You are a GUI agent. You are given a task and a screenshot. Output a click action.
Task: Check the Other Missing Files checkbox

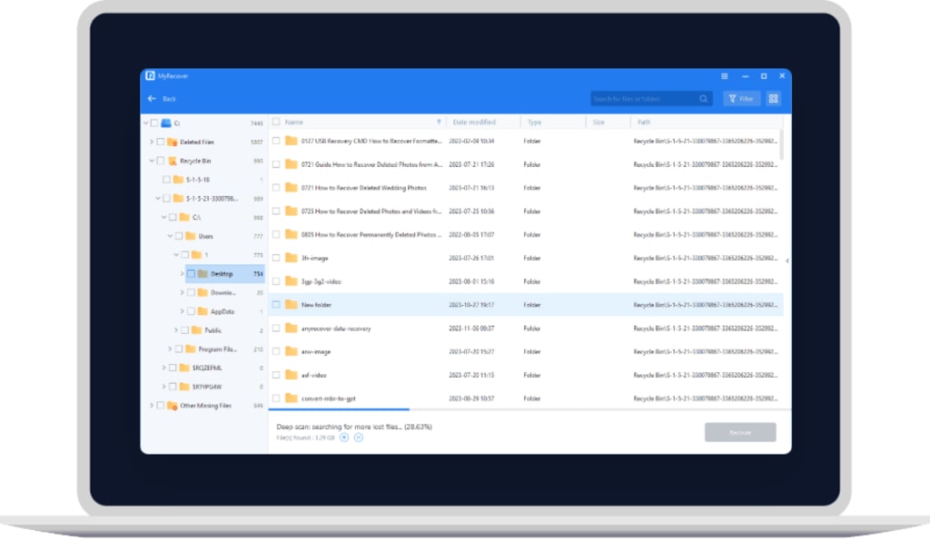click(160, 406)
